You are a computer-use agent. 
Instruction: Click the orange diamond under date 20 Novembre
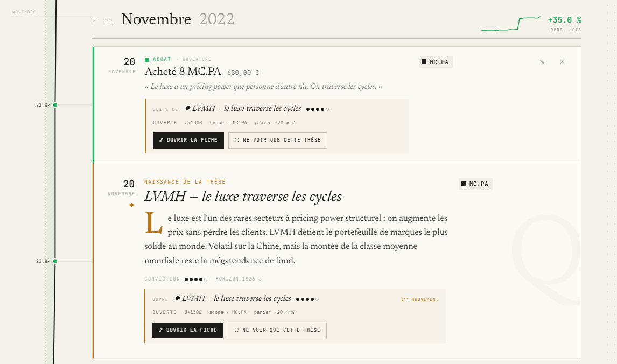tap(131, 205)
